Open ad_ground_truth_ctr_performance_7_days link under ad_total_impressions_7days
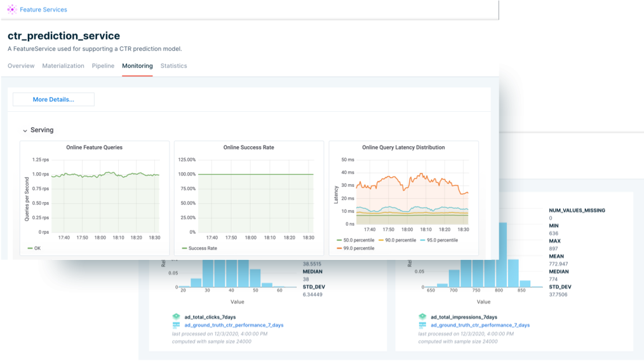The height and width of the screenshot is (361, 644). [480, 325]
